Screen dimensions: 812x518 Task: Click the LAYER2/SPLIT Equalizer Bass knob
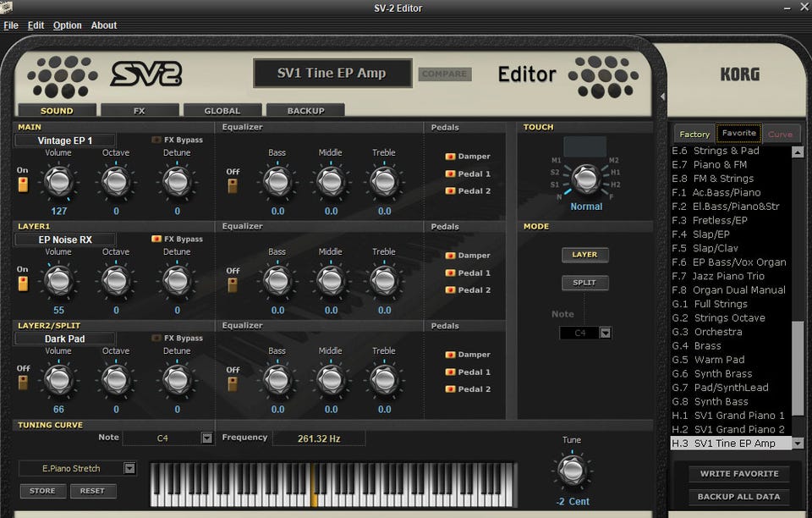tap(277, 380)
